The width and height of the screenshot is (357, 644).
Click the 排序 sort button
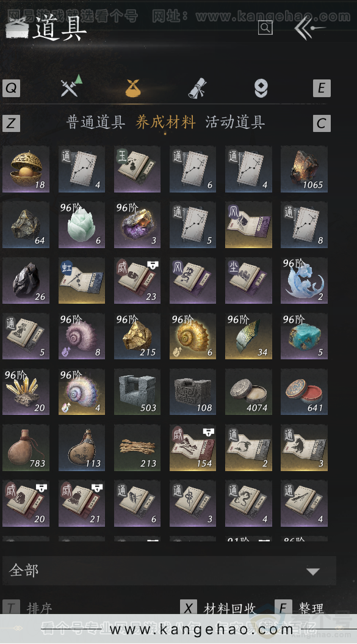pos(28,609)
